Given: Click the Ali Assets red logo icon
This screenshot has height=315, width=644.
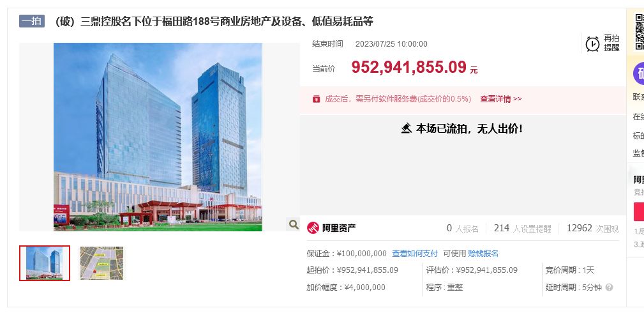Looking at the screenshot, I should (313, 228).
